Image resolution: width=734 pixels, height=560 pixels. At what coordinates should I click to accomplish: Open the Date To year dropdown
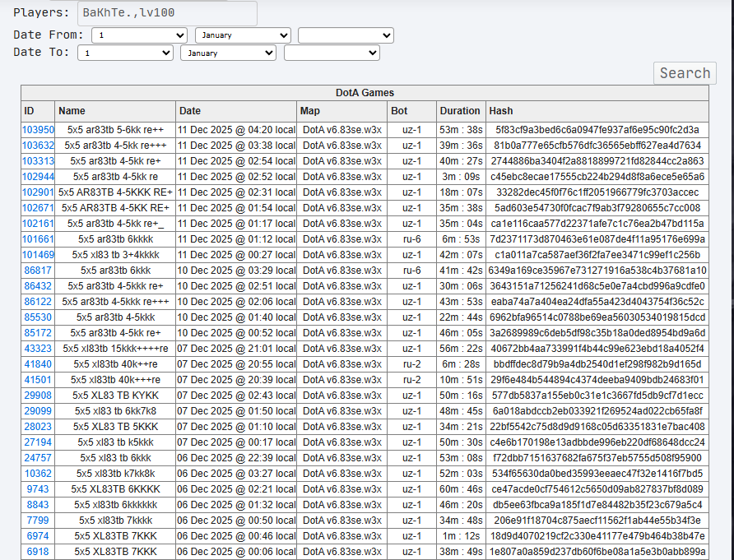332,53
